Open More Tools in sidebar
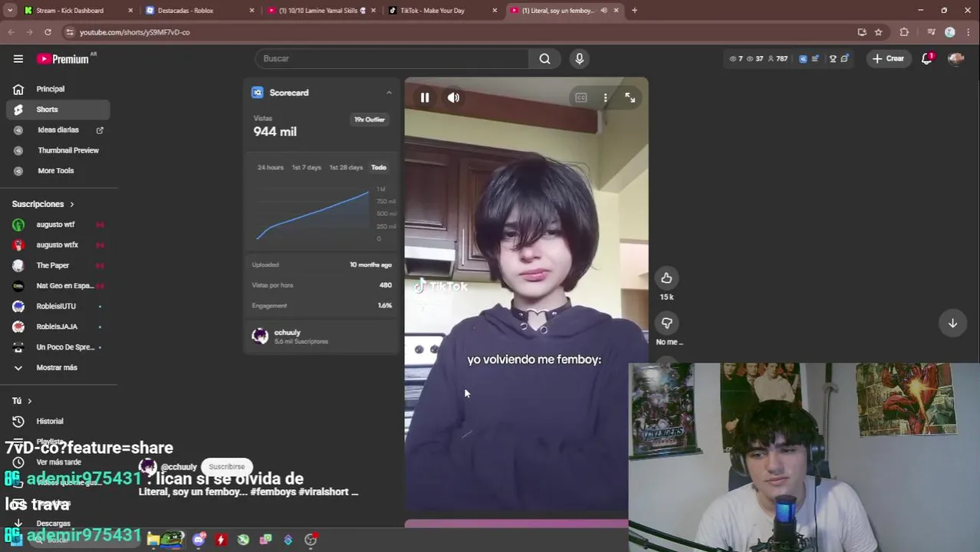Viewport: 980px width, 552px height. click(58, 171)
